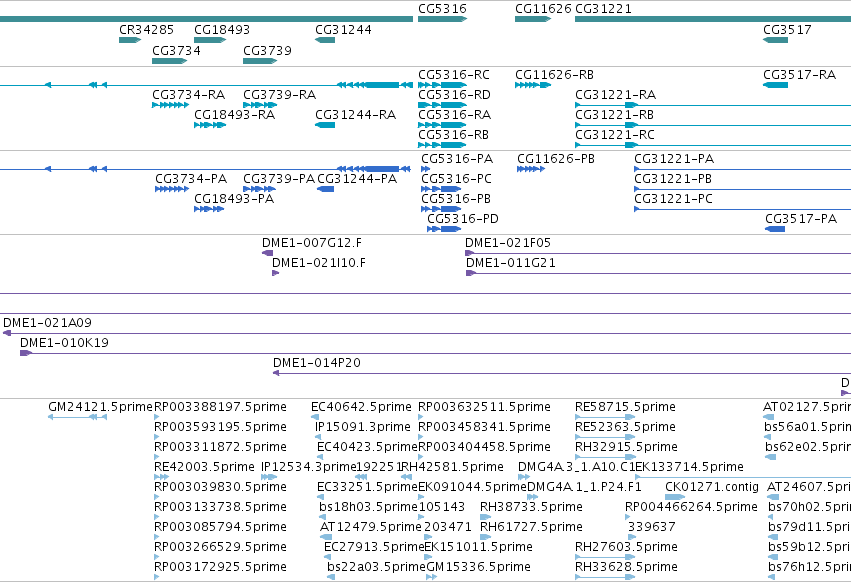Click transcript CG31244-RA
This screenshot has height=582, width=851.
coord(325,125)
